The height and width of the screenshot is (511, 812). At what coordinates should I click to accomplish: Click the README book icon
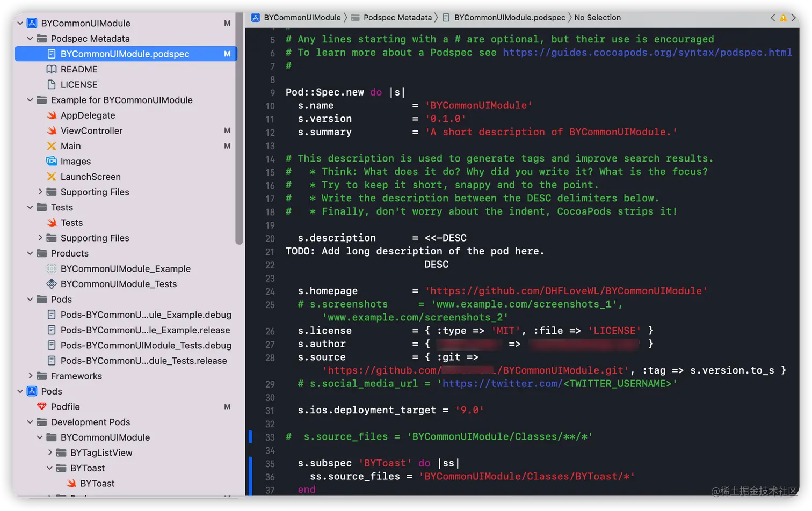tap(52, 69)
